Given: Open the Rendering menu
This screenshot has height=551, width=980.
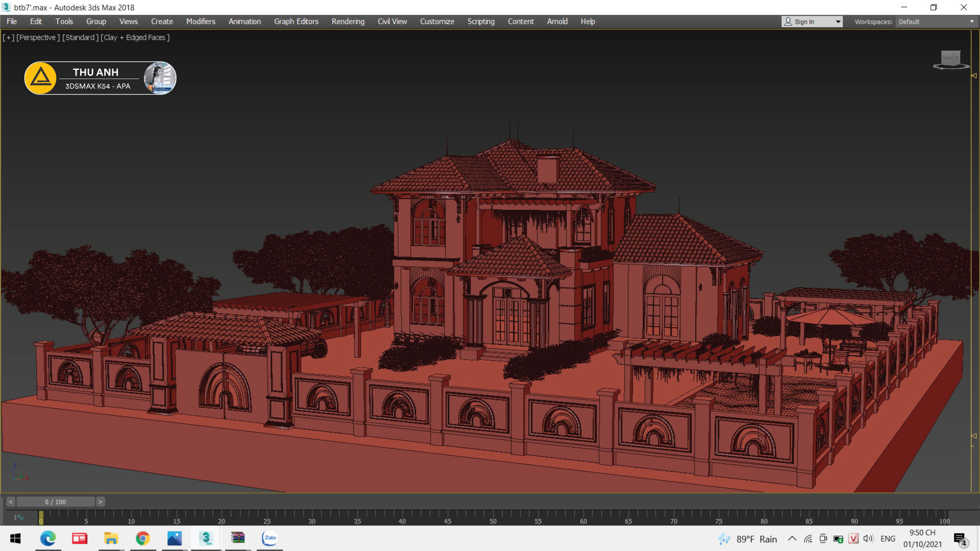Looking at the screenshot, I should click(348, 21).
